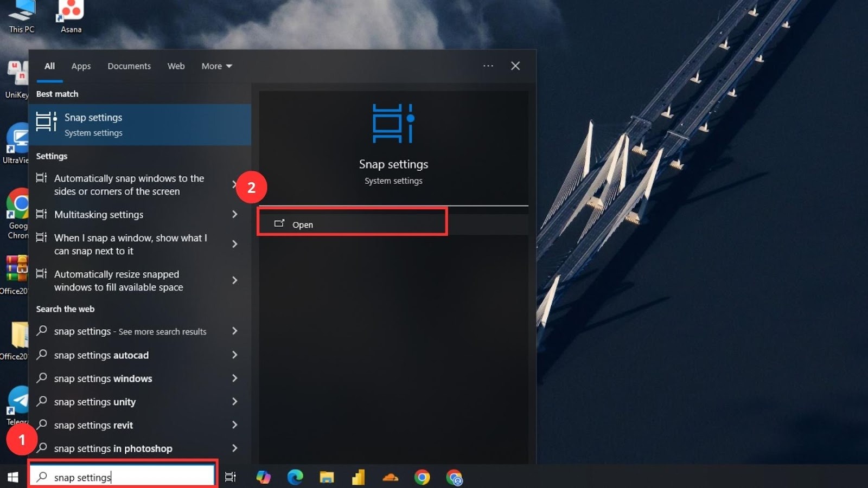This screenshot has width=868, height=488.
Task: Select the UltraViewer desktop icon
Action: pos(16,144)
